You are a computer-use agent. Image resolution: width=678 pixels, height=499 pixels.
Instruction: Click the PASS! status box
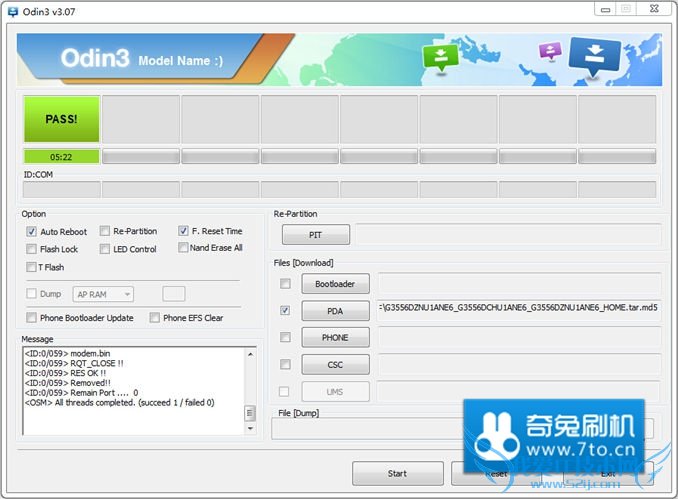pos(61,119)
